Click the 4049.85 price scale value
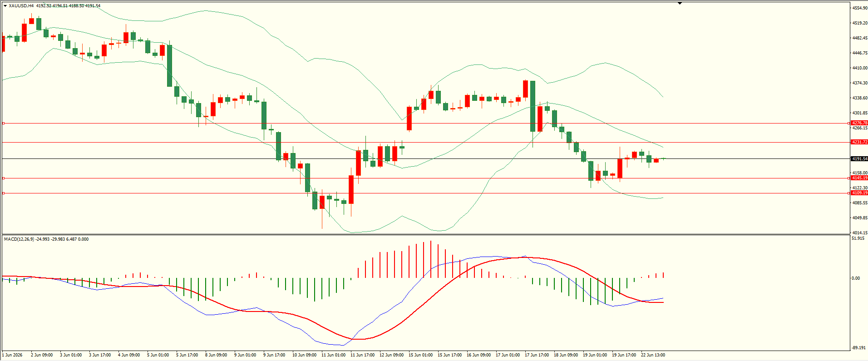This screenshot has height=361, width=868. pyautogui.click(x=860, y=218)
